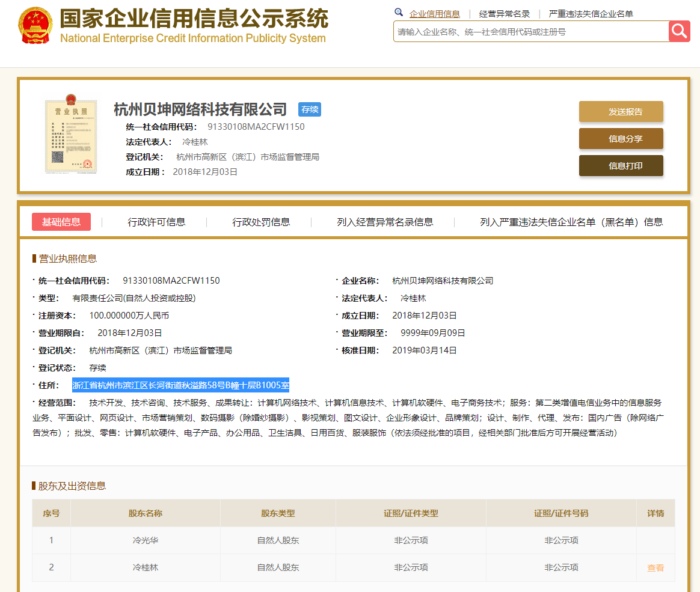
Task: Click the red search magnifier button
Action: pyautogui.click(x=679, y=31)
